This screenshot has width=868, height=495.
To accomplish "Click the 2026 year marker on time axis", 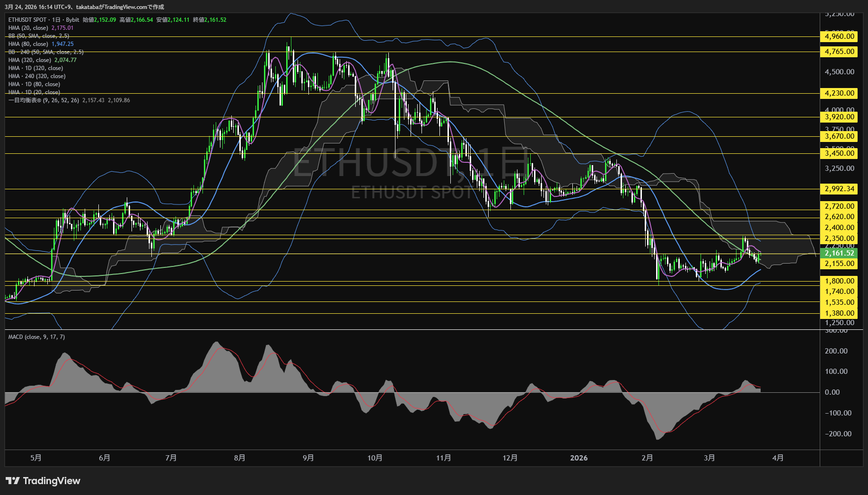I will pos(579,458).
